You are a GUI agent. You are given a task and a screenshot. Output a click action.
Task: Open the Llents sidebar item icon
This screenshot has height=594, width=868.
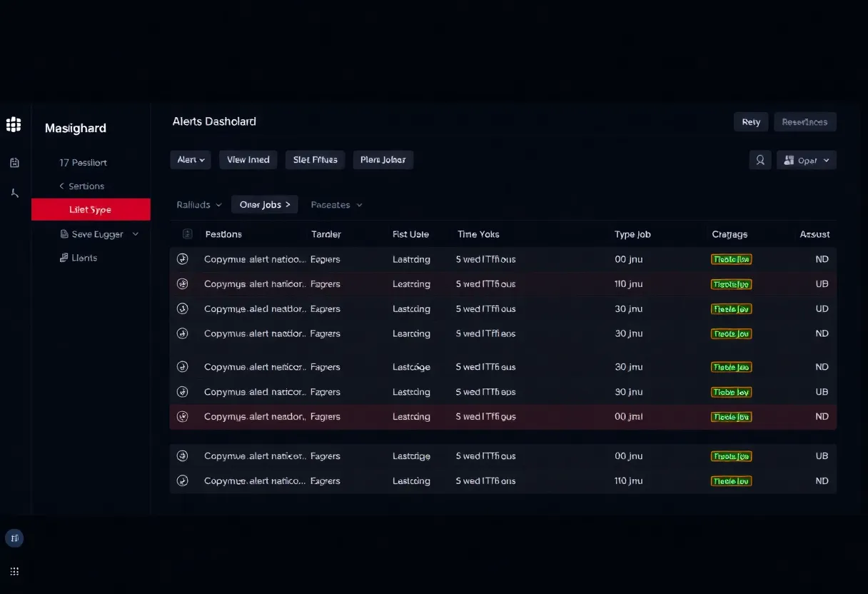pyautogui.click(x=64, y=258)
